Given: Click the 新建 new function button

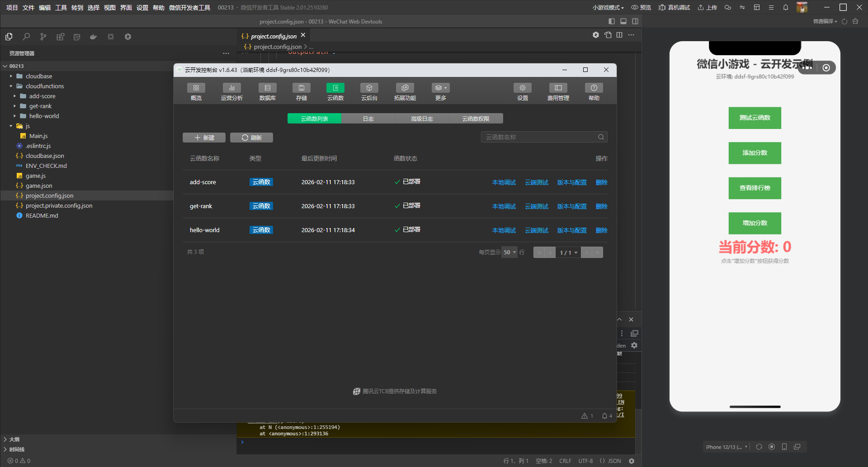Looking at the screenshot, I should click(x=204, y=138).
